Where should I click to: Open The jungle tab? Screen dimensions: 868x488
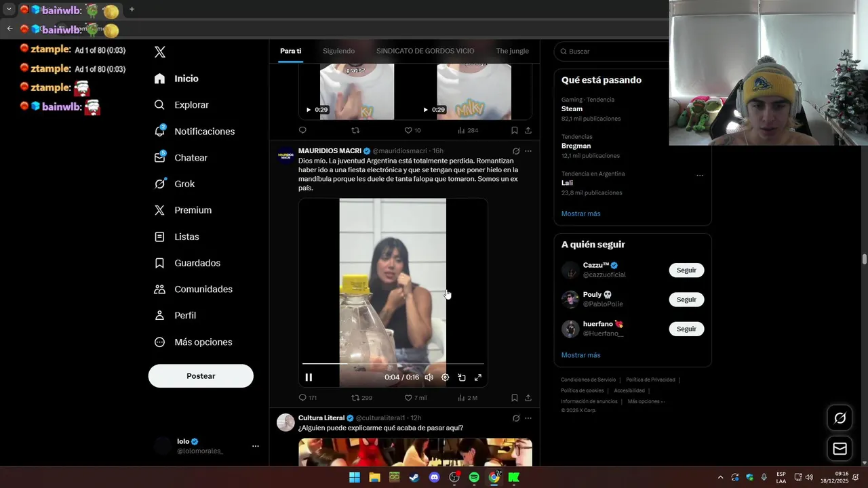(x=512, y=52)
